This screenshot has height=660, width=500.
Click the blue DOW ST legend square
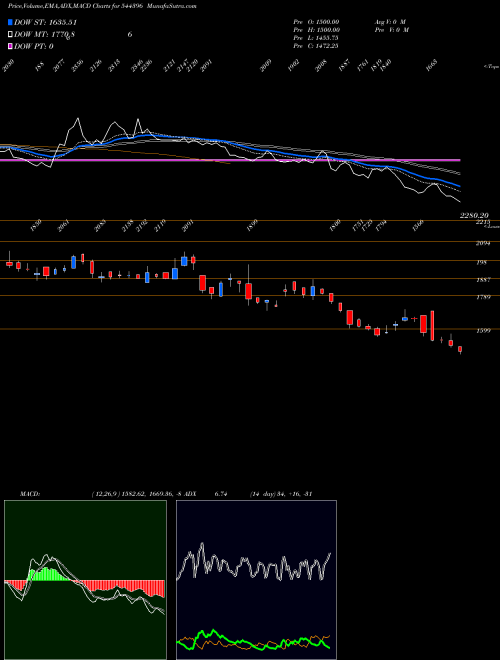pos(10,22)
